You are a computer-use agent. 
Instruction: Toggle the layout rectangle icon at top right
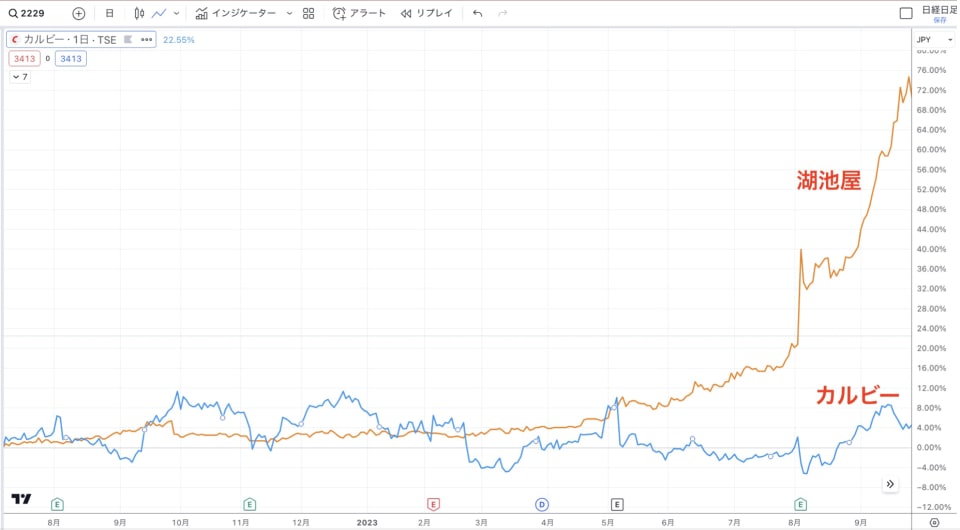906,13
